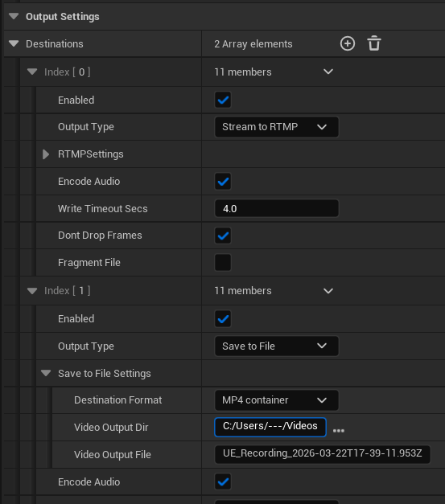Edit the Write Timeout Secs value field
Viewport: 445px width, 504px height.
point(276,208)
